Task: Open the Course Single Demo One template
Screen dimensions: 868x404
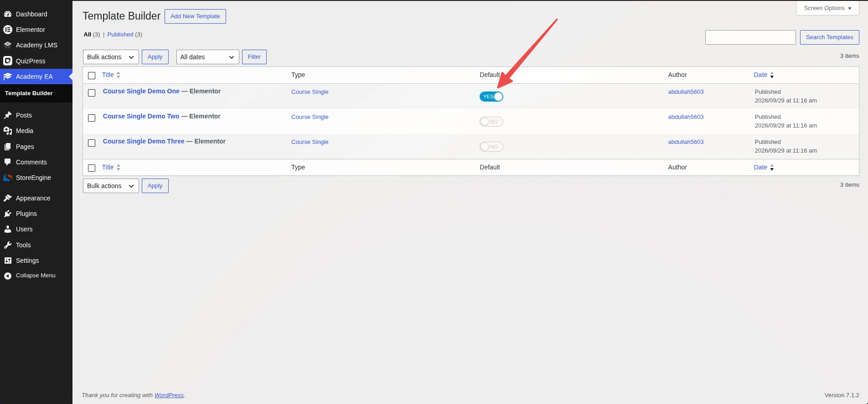Action: [141, 91]
